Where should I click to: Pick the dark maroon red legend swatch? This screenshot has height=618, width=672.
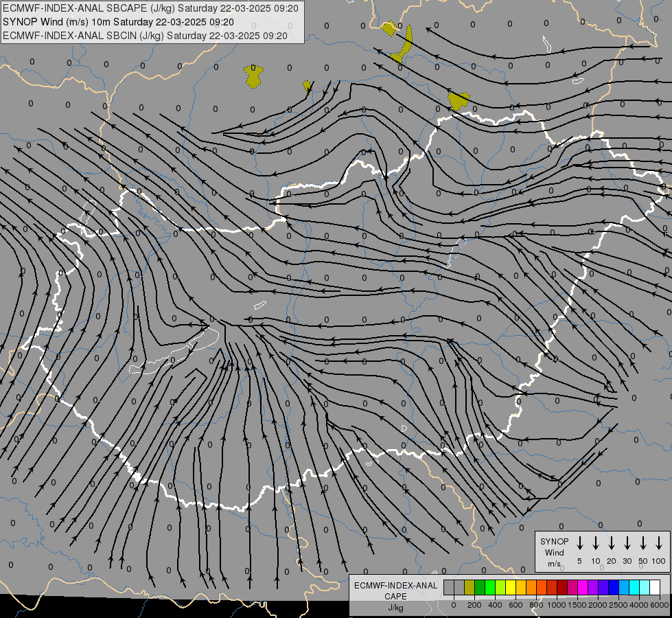pos(562,587)
